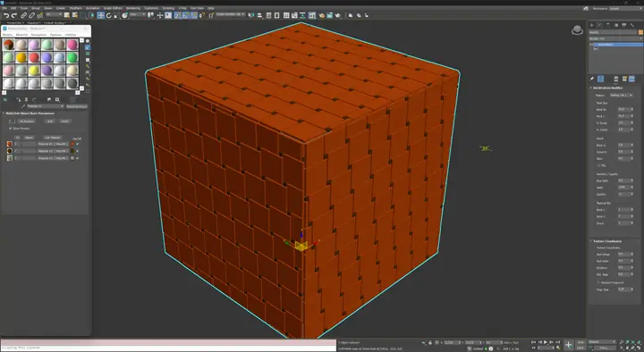Toggle second sub-material On/Off checkbox
This screenshot has width=644, height=352.
[x=77, y=151]
